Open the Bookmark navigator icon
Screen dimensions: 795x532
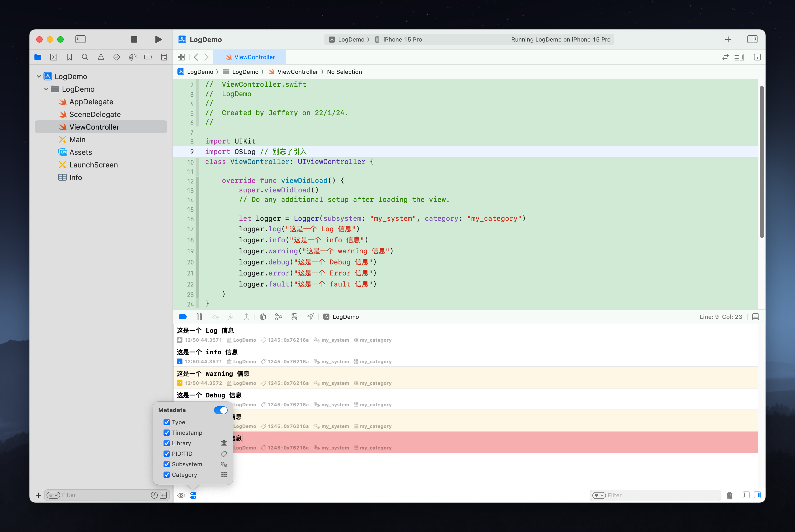[x=69, y=57]
